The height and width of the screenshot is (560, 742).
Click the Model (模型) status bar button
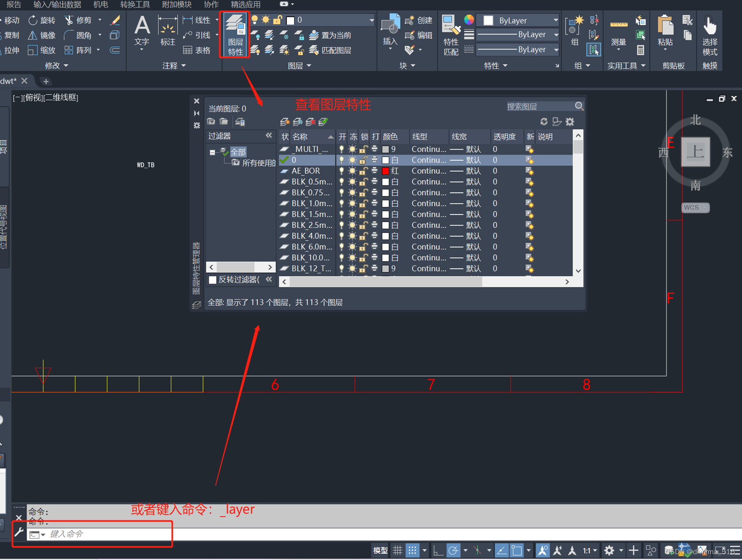click(x=380, y=550)
